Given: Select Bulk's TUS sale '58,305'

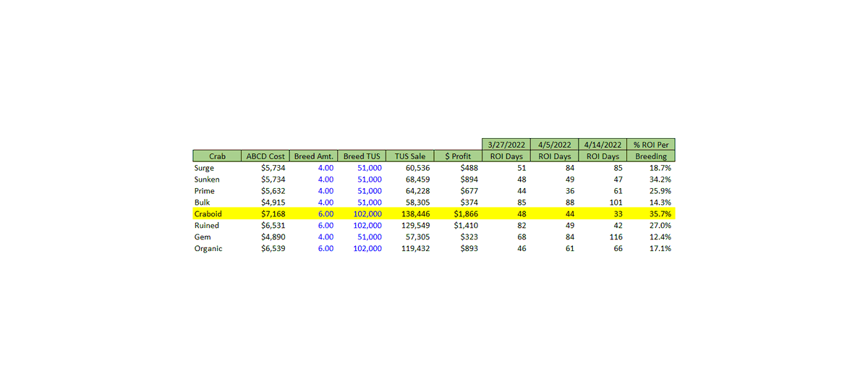Looking at the screenshot, I should tap(417, 203).
